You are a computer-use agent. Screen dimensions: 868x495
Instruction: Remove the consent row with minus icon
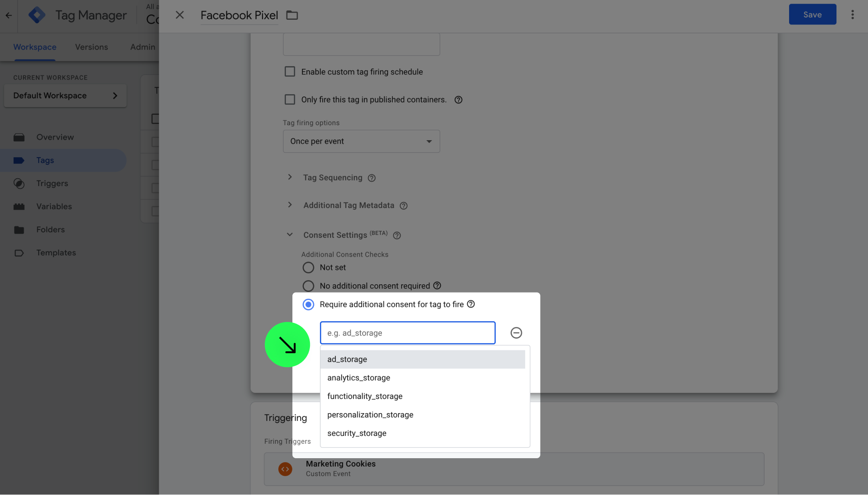click(x=516, y=333)
